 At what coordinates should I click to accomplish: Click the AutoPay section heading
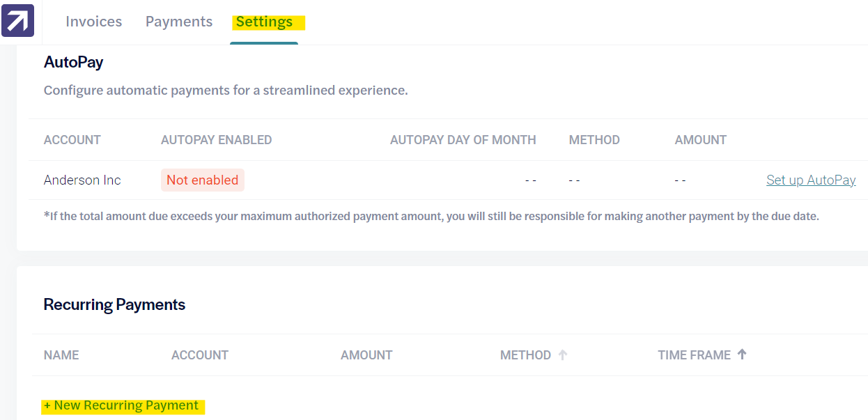[x=73, y=62]
